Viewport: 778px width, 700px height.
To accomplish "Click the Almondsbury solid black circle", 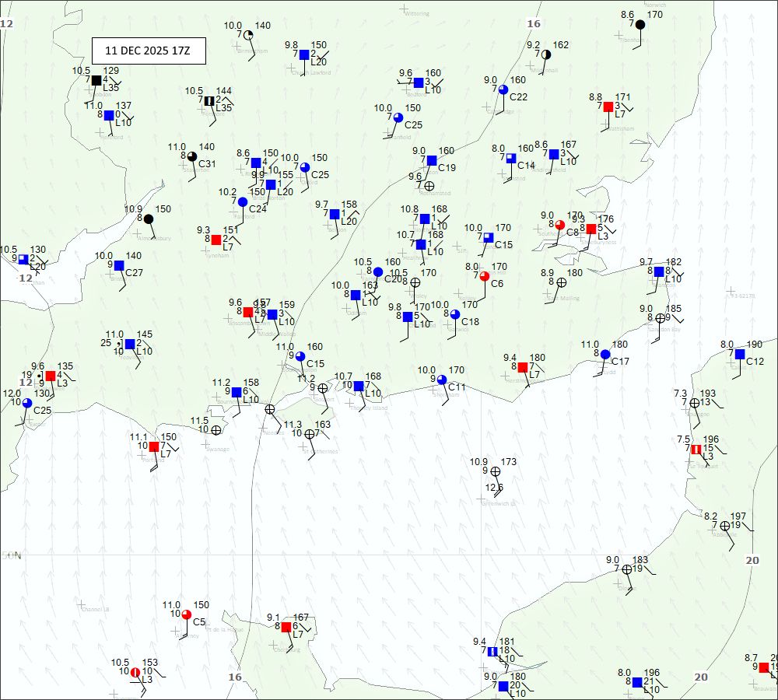I will pos(149,219).
